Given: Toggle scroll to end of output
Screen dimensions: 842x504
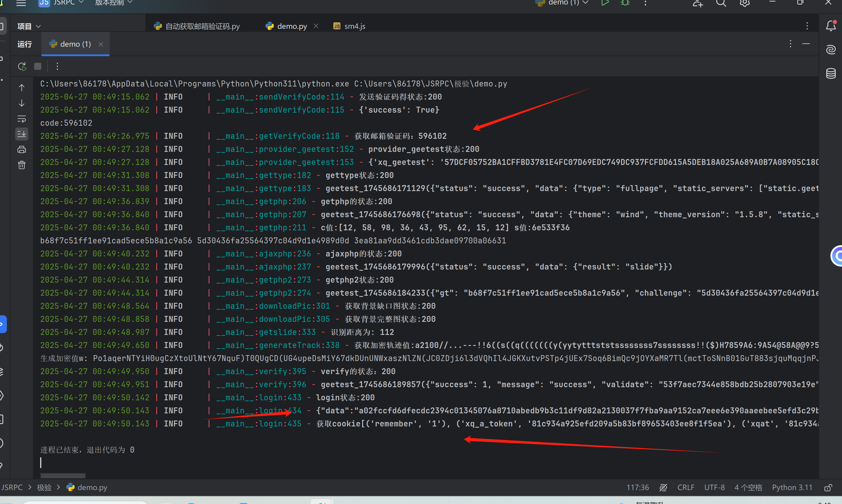Looking at the screenshot, I should pos(22,134).
